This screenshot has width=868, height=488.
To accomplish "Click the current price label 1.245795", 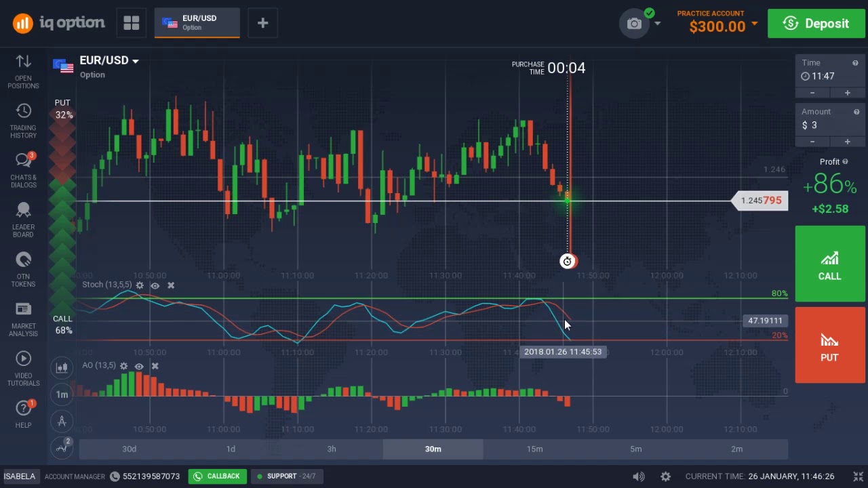I will tap(760, 201).
